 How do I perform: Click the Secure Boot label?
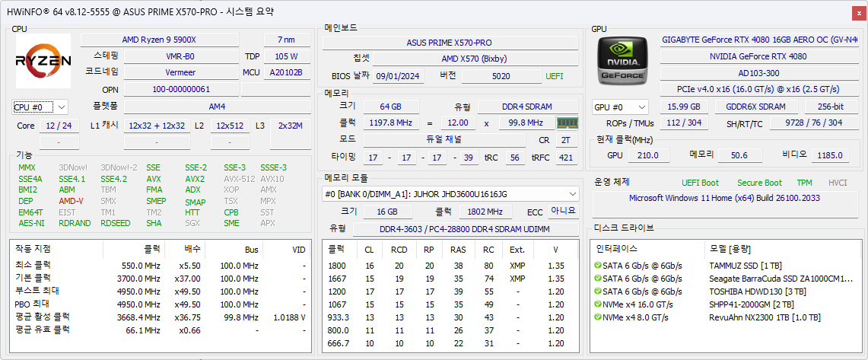[759, 183]
